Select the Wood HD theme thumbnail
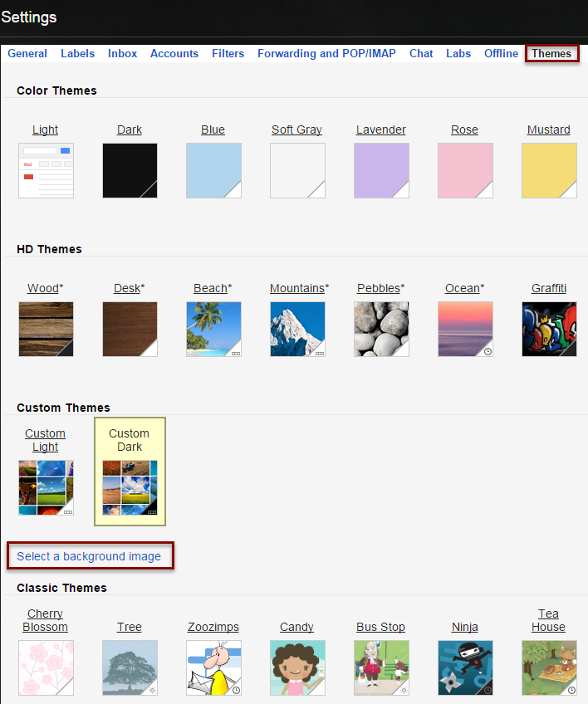Screen dimensions: 588x704 click(x=46, y=329)
